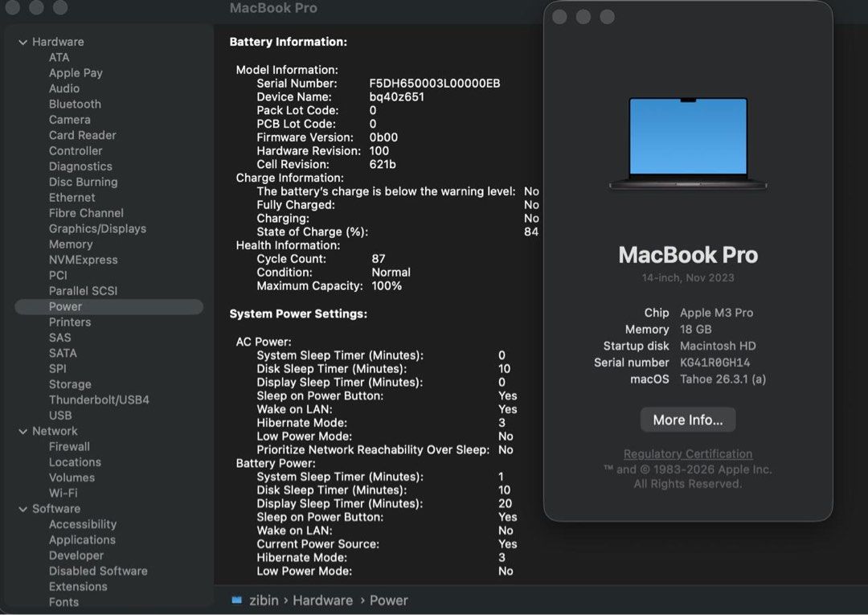Click the Maximum Capacity 100% value
The height and width of the screenshot is (615, 868).
tap(387, 286)
